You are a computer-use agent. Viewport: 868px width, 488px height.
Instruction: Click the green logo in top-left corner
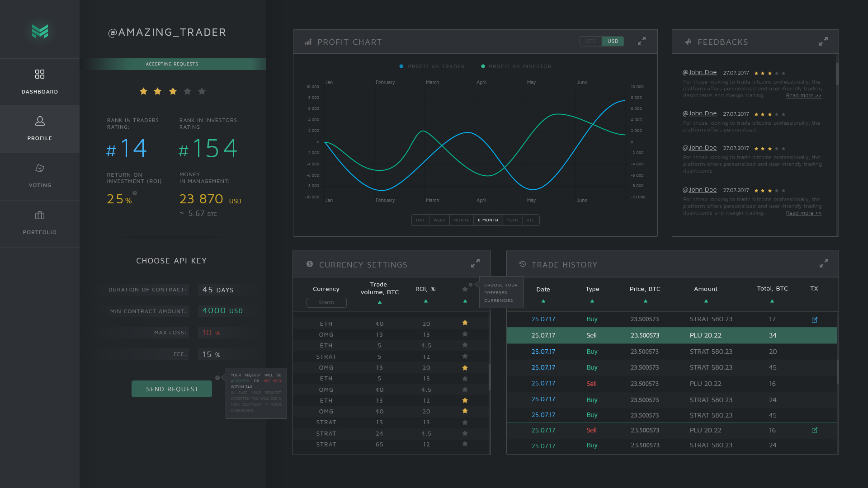[40, 31]
